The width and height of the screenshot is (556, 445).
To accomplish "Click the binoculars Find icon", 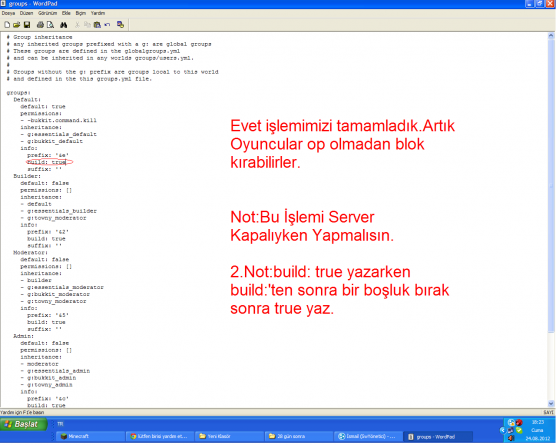I will pos(63,25).
